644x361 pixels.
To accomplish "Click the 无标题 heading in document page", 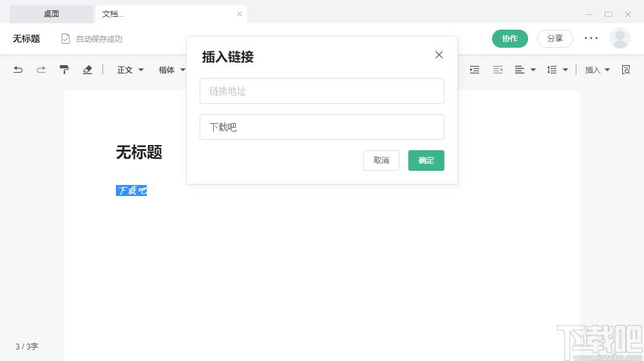I will click(x=139, y=152).
